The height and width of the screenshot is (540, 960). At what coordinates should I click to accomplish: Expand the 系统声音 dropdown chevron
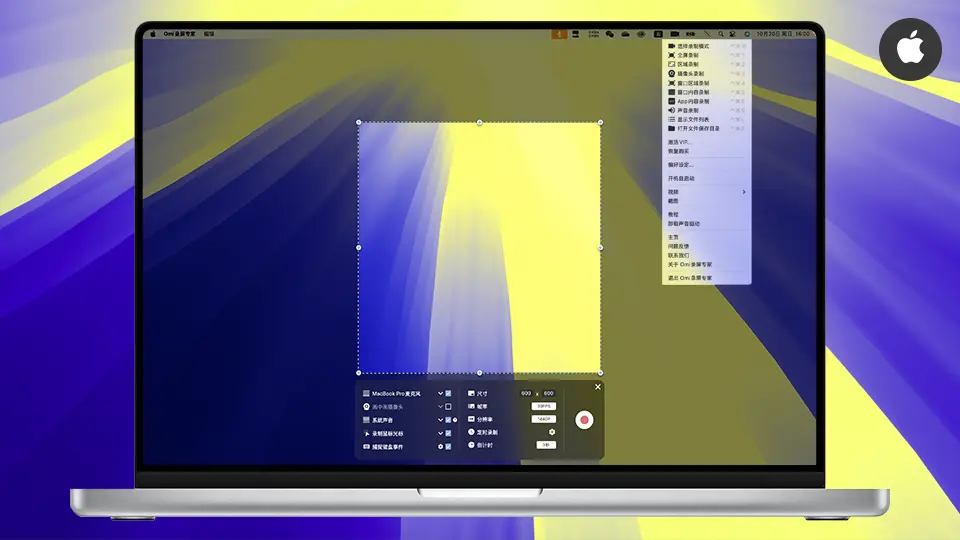coord(440,420)
